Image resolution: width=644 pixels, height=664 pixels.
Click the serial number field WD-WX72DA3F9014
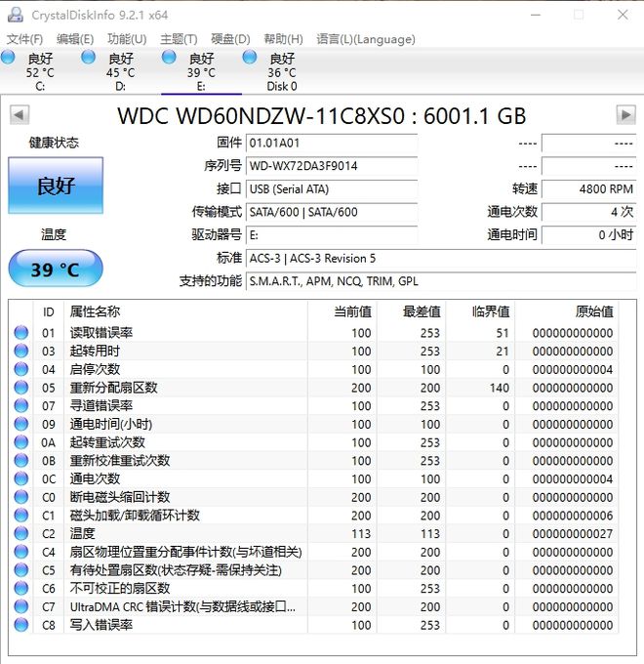(x=332, y=166)
